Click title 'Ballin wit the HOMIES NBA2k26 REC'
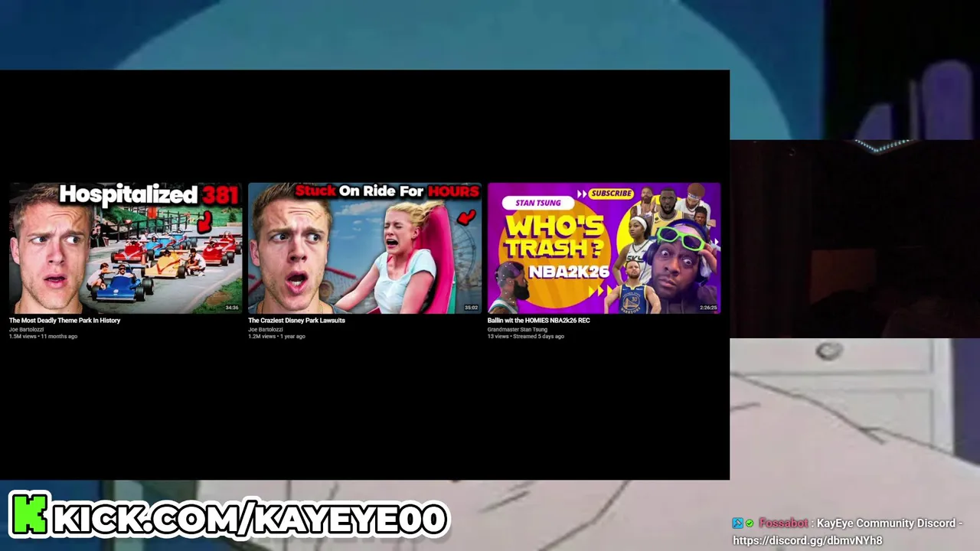This screenshot has height=551, width=980. tap(538, 321)
